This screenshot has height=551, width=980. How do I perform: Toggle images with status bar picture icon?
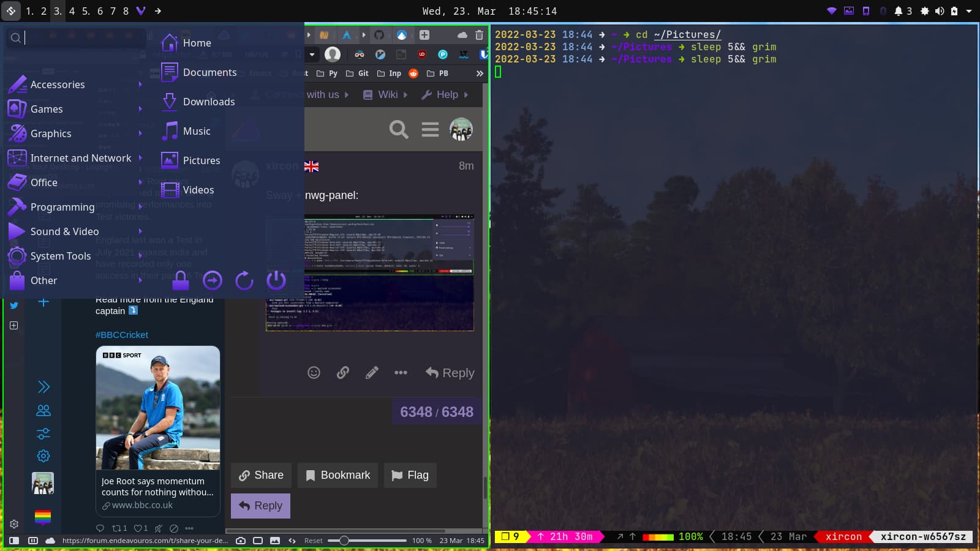pos(275,541)
